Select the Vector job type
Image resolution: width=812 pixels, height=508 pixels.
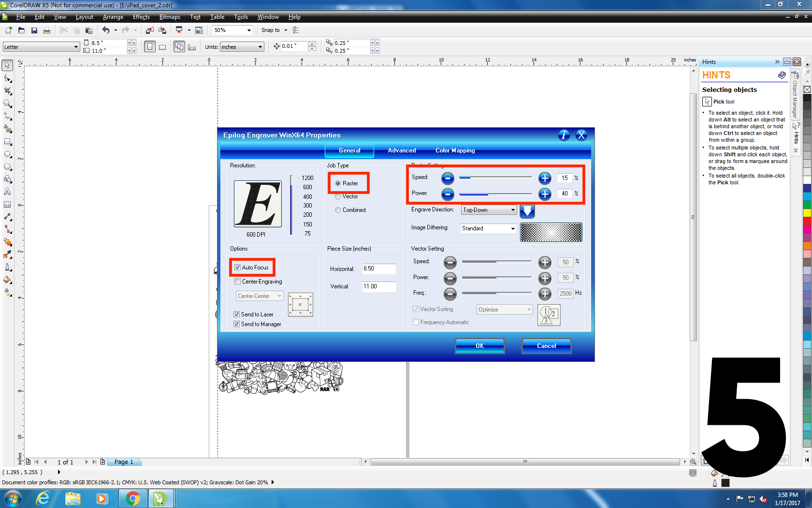[338, 196]
